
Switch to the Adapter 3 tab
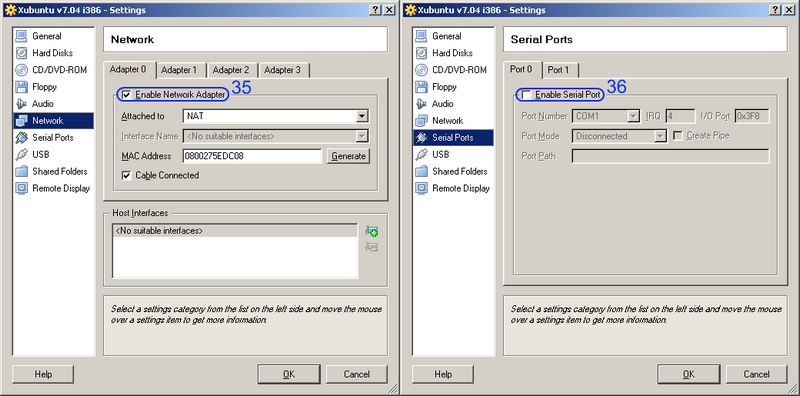pyautogui.click(x=283, y=70)
